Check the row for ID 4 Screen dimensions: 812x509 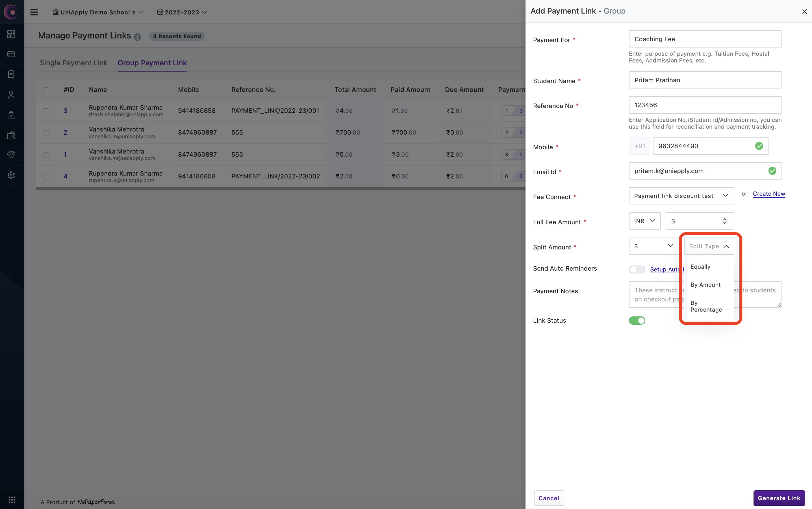pos(46,176)
